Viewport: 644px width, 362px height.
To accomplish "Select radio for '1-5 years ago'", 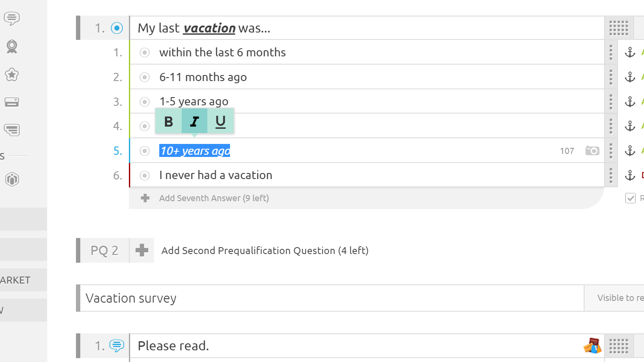I will 145,102.
